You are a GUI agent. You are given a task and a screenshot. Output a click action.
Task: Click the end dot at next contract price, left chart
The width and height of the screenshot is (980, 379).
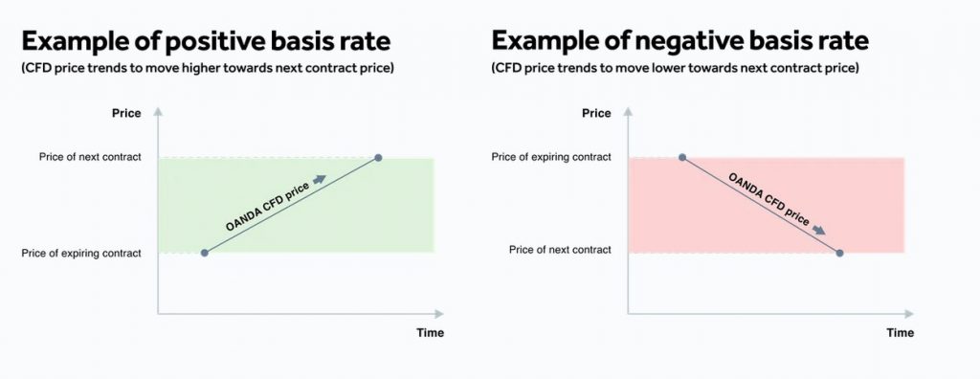[x=378, y=158]
